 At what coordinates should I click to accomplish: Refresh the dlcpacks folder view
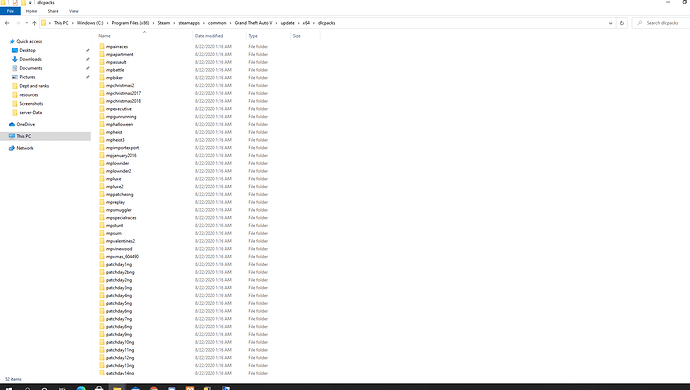(622, 23)
